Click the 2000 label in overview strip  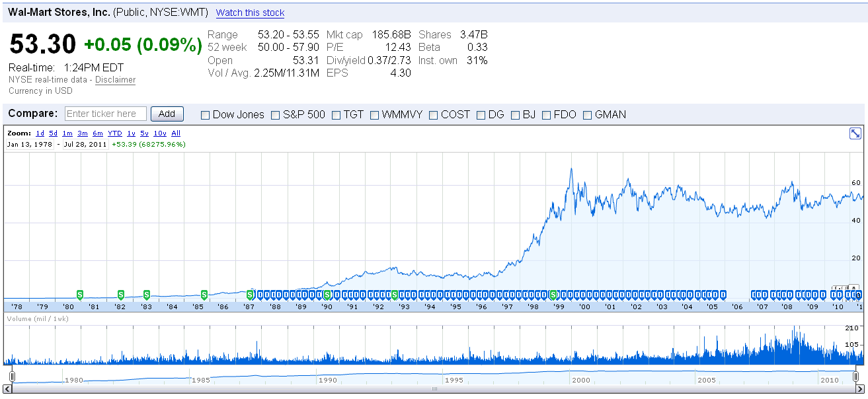click(581, 380)
